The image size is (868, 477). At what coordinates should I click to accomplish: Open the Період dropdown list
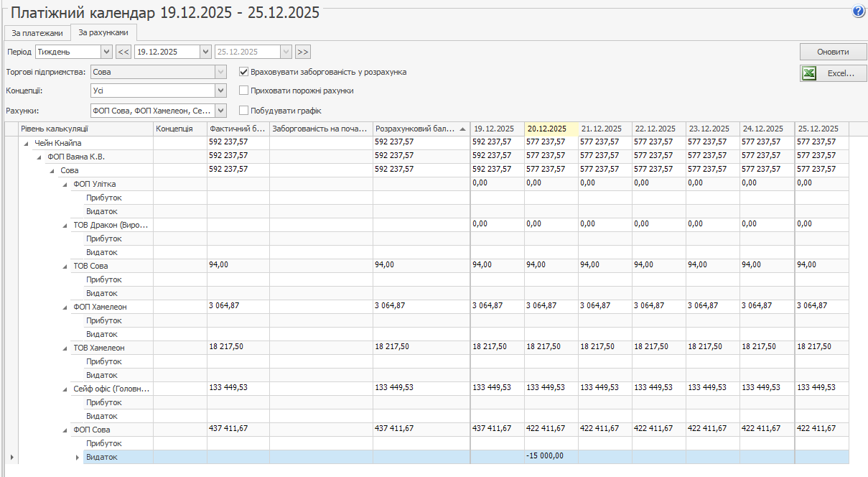point(107,52)
